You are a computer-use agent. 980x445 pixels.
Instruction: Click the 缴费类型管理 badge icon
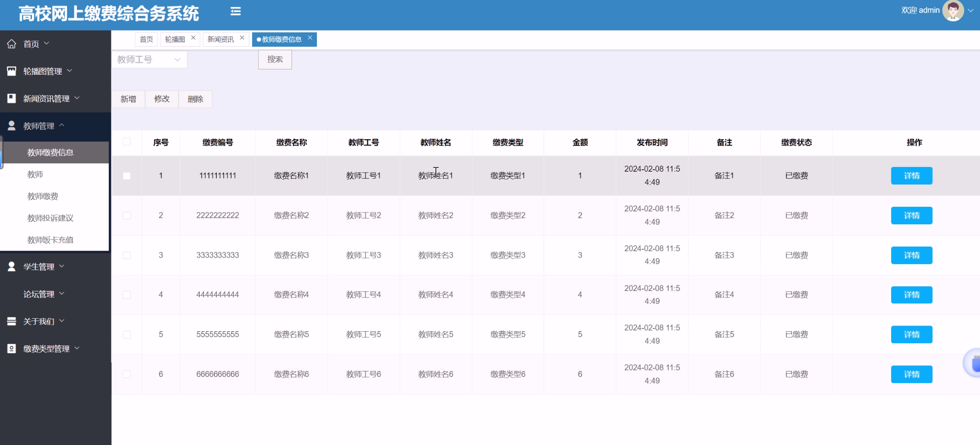(x=12, y=348)
